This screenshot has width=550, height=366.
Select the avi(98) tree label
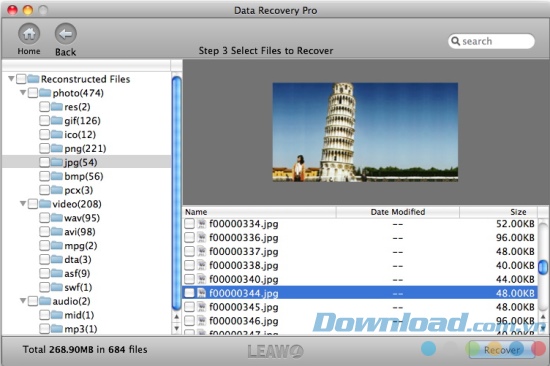[x=80, y=232]
